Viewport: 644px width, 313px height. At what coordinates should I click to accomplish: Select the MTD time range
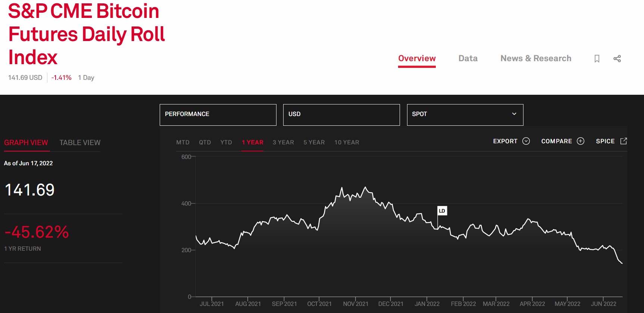[183, 143]
